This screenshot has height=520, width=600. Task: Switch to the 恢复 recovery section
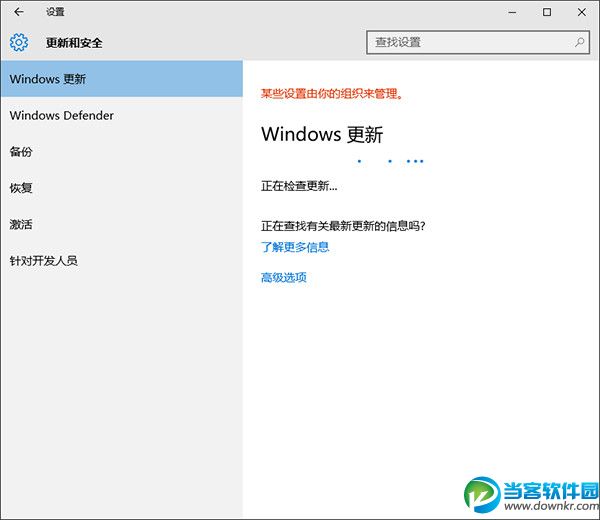(122, 188)
